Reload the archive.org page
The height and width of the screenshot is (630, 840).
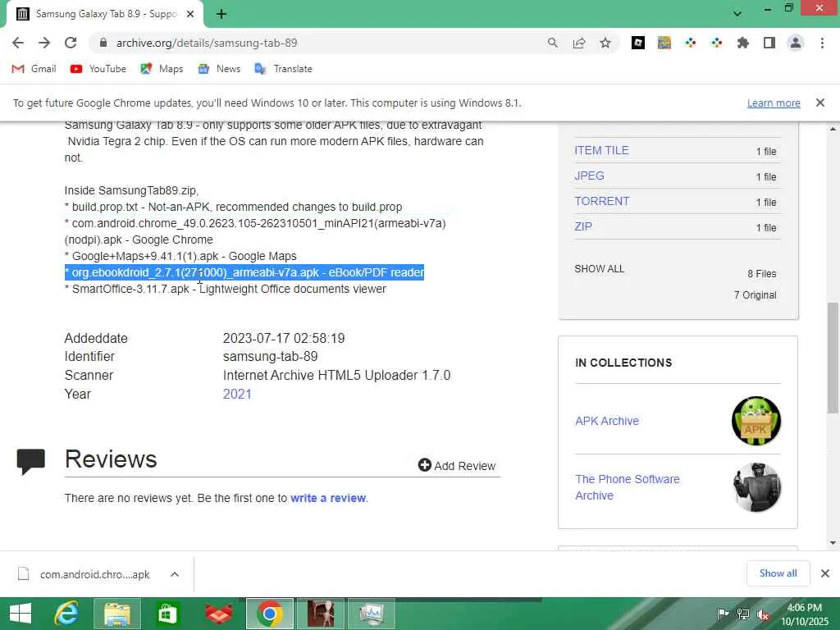(71, 43)
